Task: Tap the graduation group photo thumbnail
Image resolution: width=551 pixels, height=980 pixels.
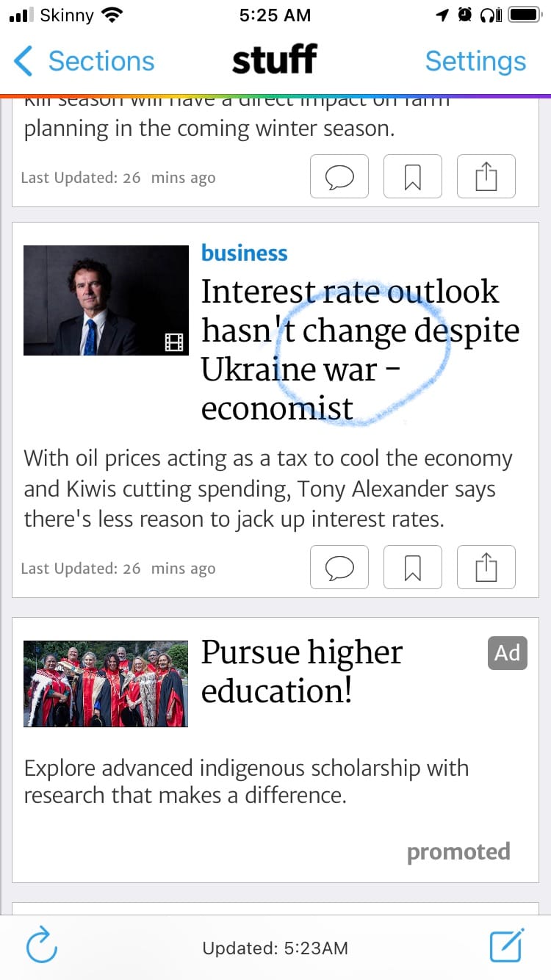Action: (106, 683)
